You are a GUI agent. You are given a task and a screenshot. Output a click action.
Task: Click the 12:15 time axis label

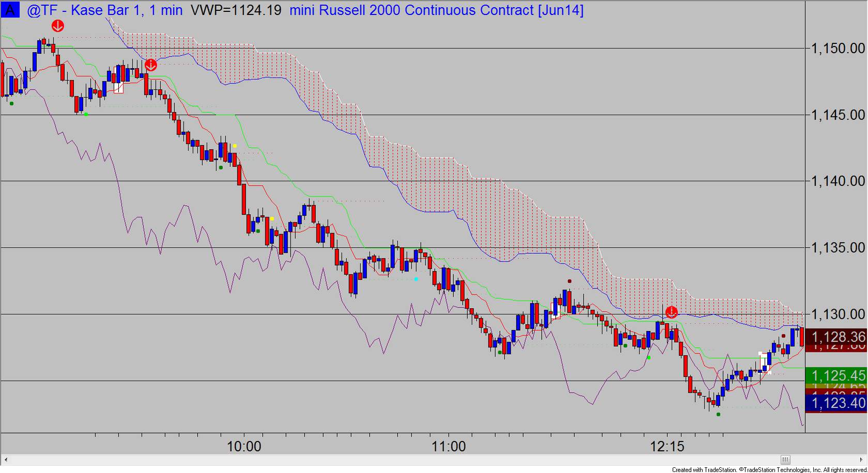[x=667, y=446]
